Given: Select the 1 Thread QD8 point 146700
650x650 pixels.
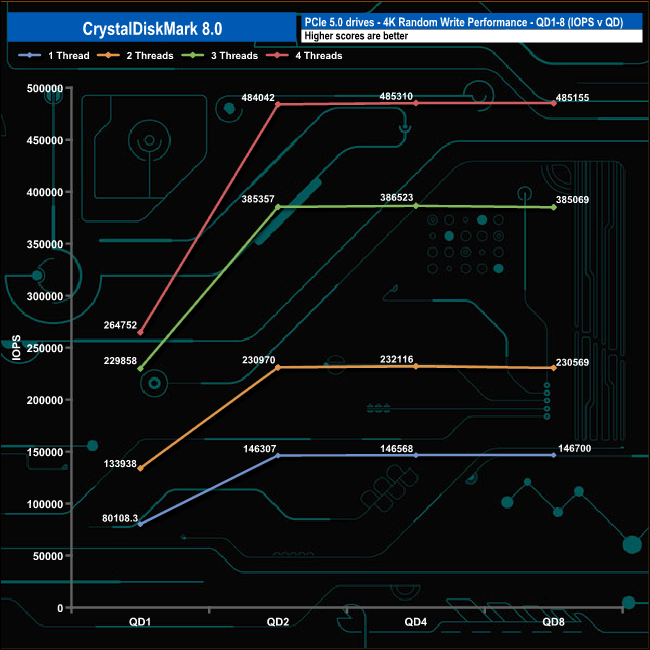Looking at the screenshot, I should pos(554,455).
